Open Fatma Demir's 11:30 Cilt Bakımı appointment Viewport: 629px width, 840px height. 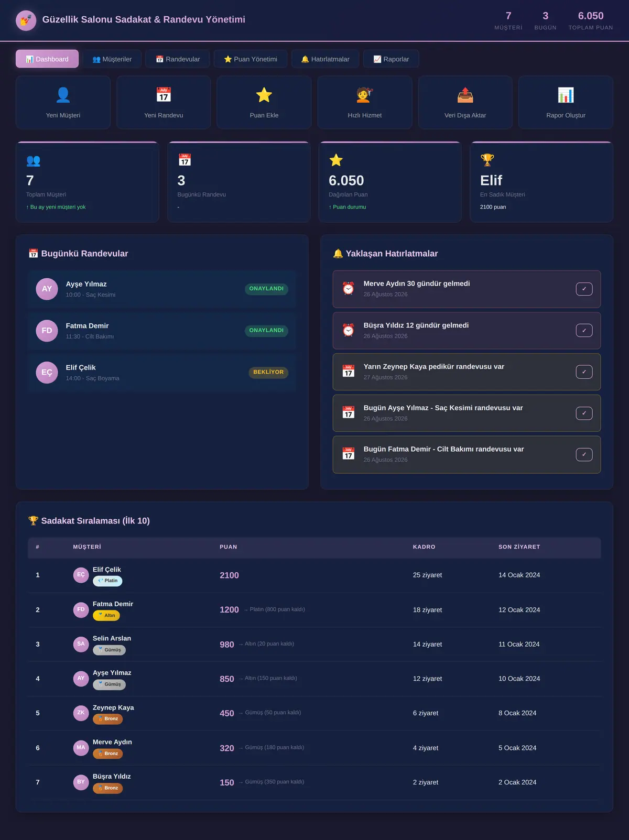point(162,331)
